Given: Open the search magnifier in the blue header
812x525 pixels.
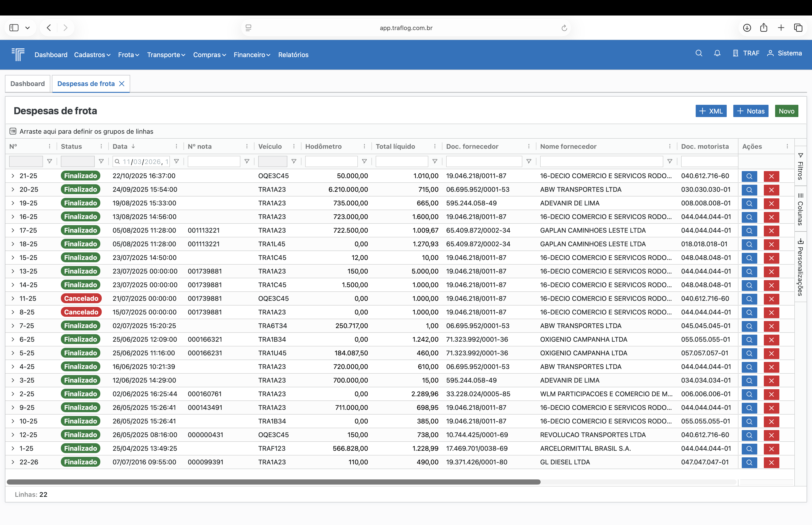Looking at the screenshot, I should (699, 53).
